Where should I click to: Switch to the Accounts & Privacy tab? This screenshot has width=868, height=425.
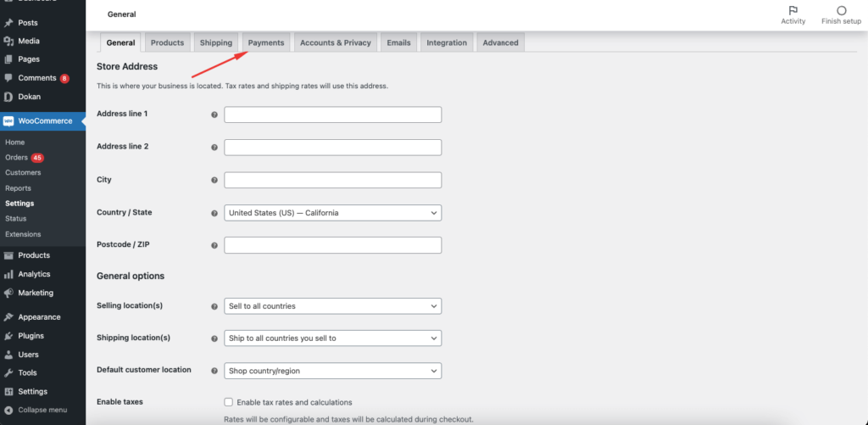pyautogui.click(x=336, y=42)
